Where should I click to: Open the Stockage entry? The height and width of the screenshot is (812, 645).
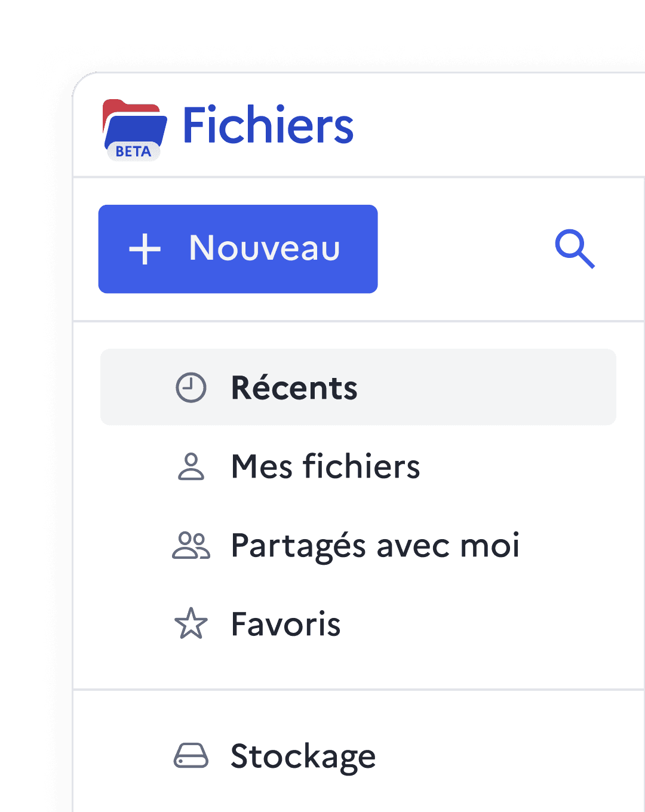pyautogui.click(x=303, y=756)
